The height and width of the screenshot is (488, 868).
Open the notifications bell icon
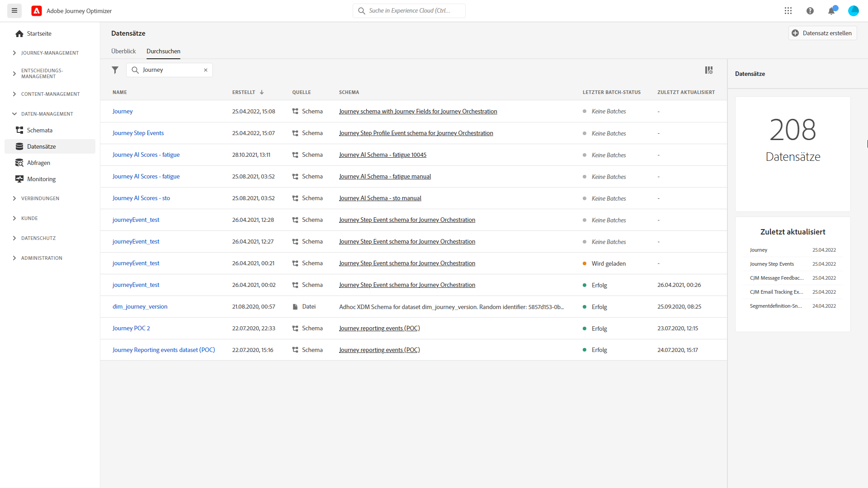pyautogui.click(x=831, y=11)
